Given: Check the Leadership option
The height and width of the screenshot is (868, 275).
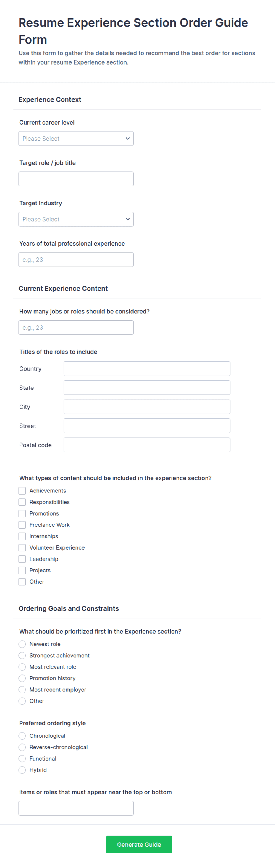Looking at the screenshot, I should coord(22,559).
